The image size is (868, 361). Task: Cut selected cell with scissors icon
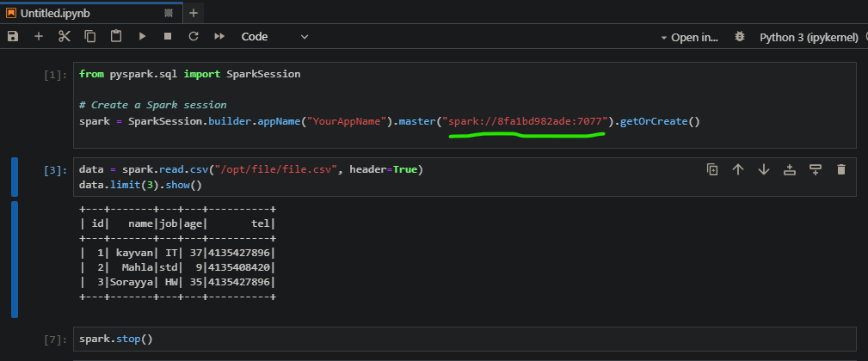65,36
